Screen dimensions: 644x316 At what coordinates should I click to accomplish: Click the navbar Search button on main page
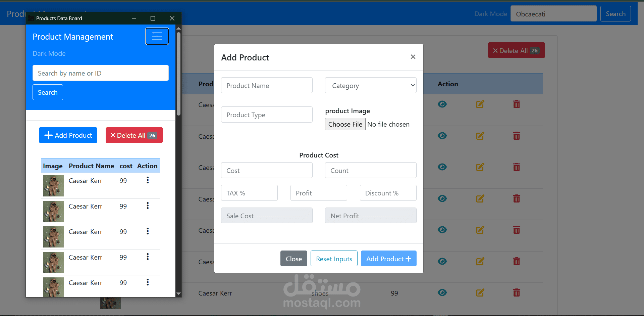pyautogui.click(x=615, y=14)
